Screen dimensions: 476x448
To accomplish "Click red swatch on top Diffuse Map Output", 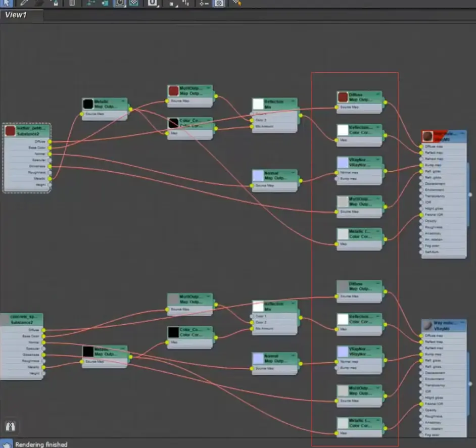I will pos(343,97).
